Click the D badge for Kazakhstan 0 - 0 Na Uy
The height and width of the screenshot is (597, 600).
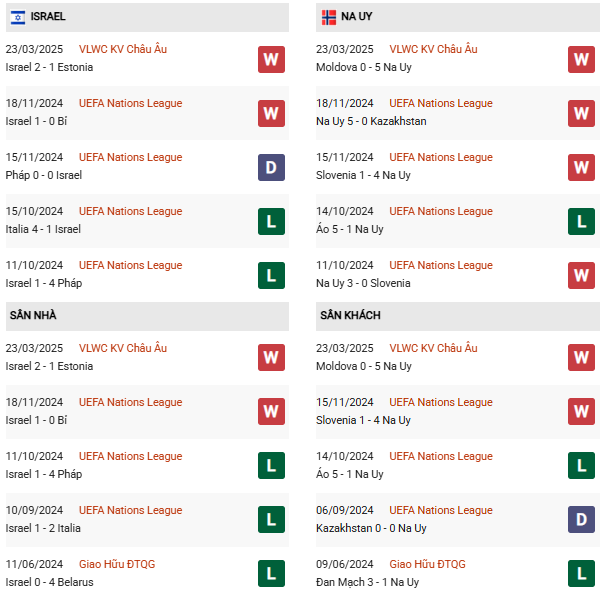pos(581,519)
